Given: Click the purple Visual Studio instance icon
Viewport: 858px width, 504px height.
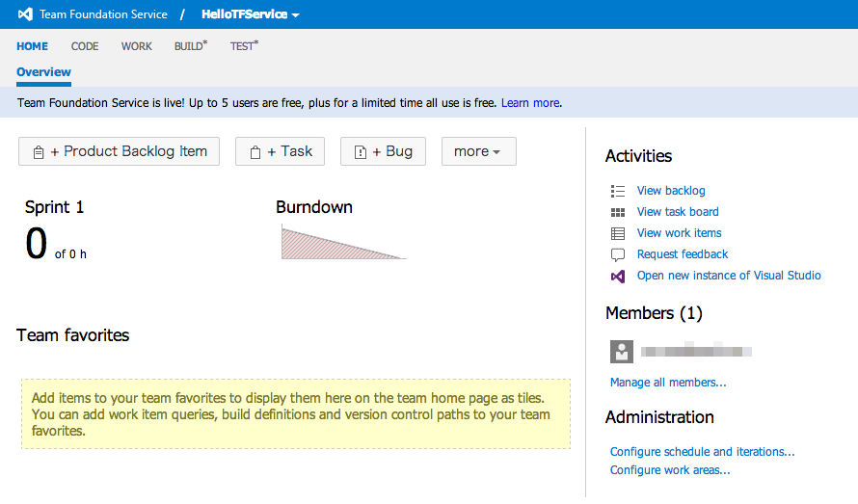Looking at the screenshot, I should pyautogui.click(x=618, y=276).
